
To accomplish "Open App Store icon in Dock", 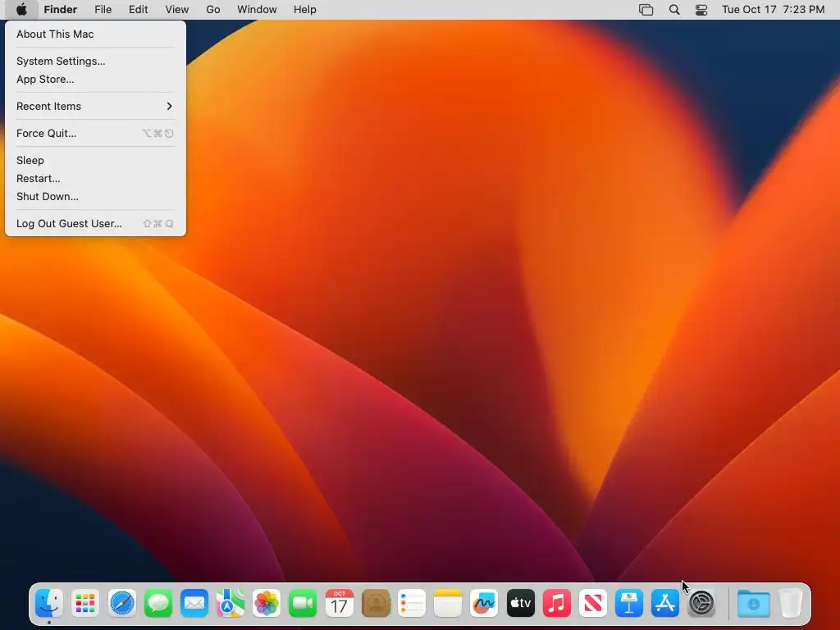I will tap(665, 603).
